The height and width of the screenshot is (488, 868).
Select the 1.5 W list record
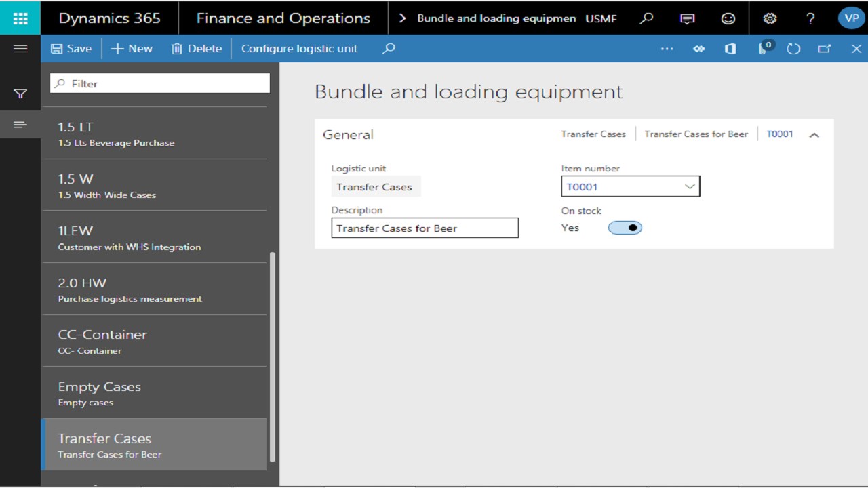[155, 186]
